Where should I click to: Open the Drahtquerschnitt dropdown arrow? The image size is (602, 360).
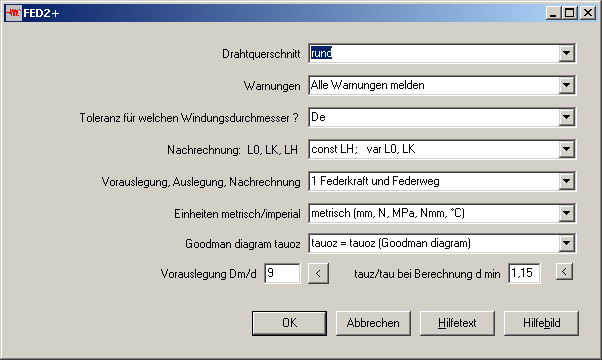(x=567, y=53)
